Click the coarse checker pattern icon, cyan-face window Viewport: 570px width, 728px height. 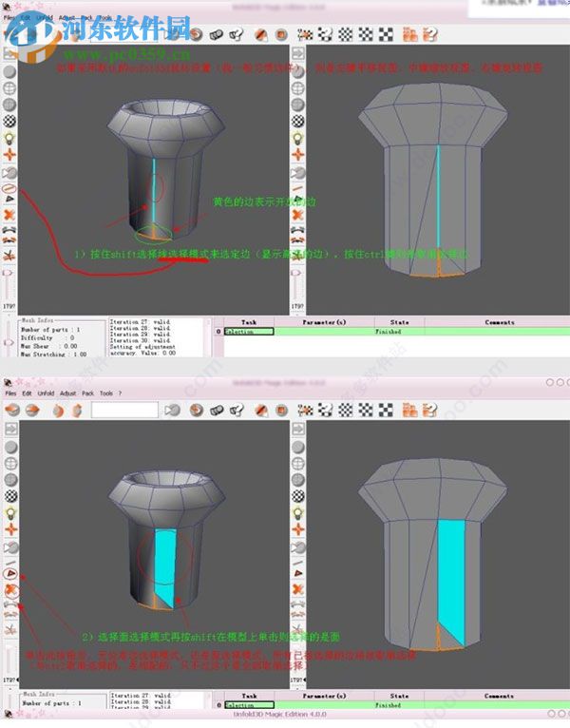pos(386,410)
